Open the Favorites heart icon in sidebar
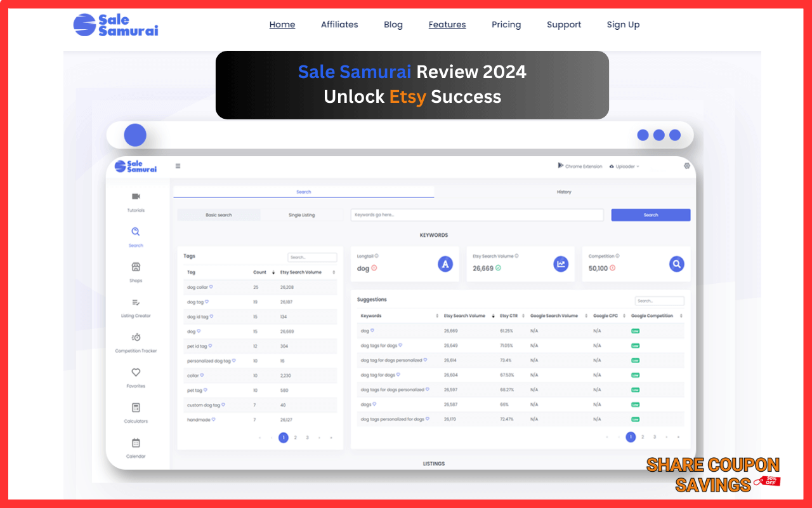 [136, 373]
